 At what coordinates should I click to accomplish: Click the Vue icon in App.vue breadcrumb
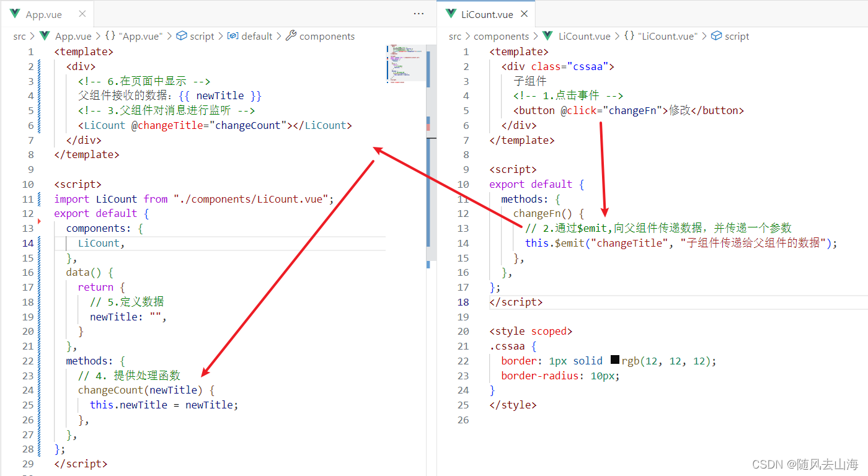(44, 36)
